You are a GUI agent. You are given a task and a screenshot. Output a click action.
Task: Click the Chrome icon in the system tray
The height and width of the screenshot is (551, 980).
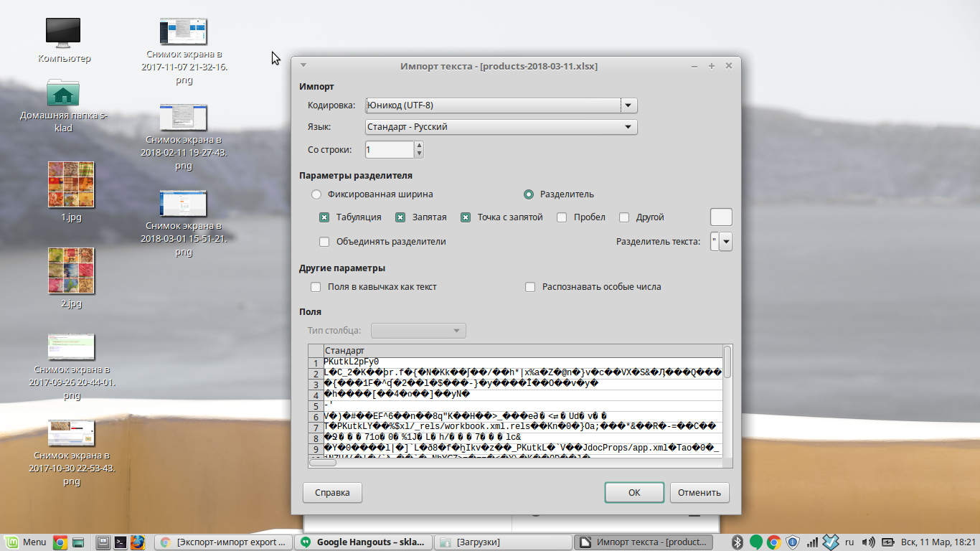coord(774,542)
